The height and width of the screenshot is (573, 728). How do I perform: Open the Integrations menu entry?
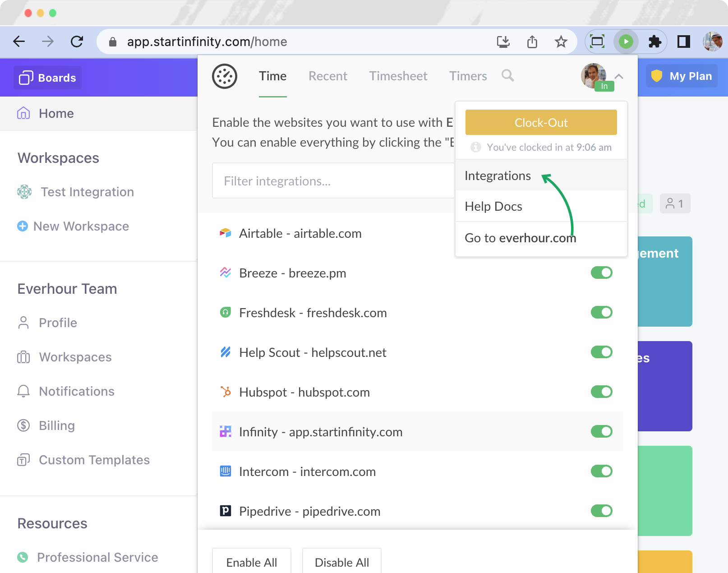(x=498, y=176)
